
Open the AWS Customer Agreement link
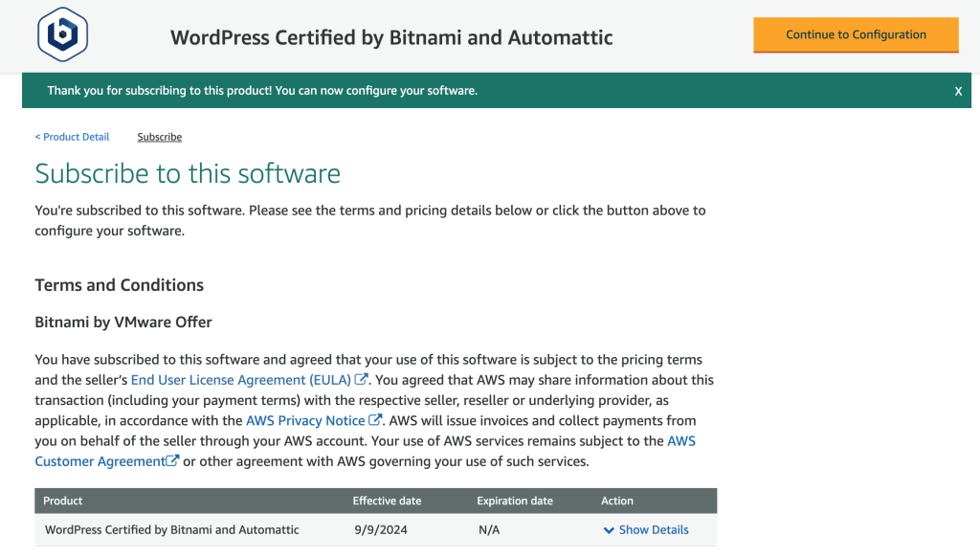pos(100,461)
